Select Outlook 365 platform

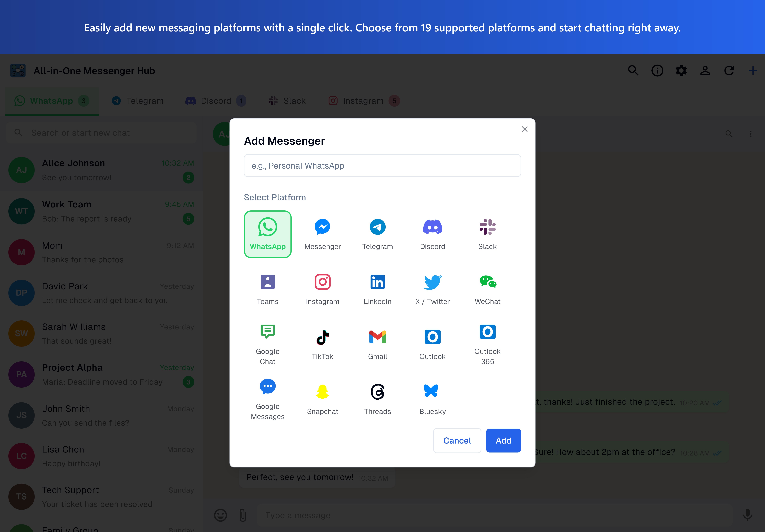pos(487,344)
